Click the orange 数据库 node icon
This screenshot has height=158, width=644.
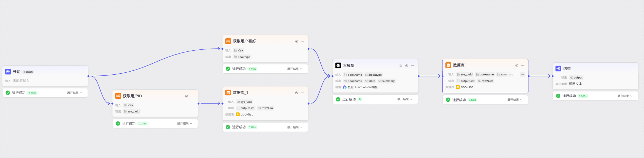pyautogui.click(x=448, y=65)
